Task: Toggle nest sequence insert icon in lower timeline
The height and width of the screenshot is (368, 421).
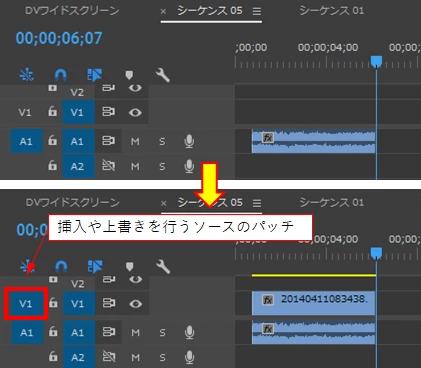Action: [27, 267]
